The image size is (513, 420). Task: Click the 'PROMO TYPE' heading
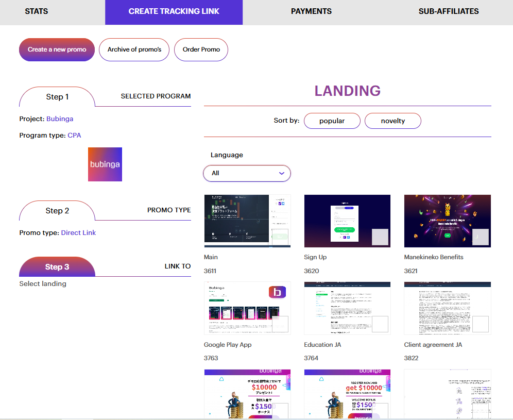click(x=169, y=210)
